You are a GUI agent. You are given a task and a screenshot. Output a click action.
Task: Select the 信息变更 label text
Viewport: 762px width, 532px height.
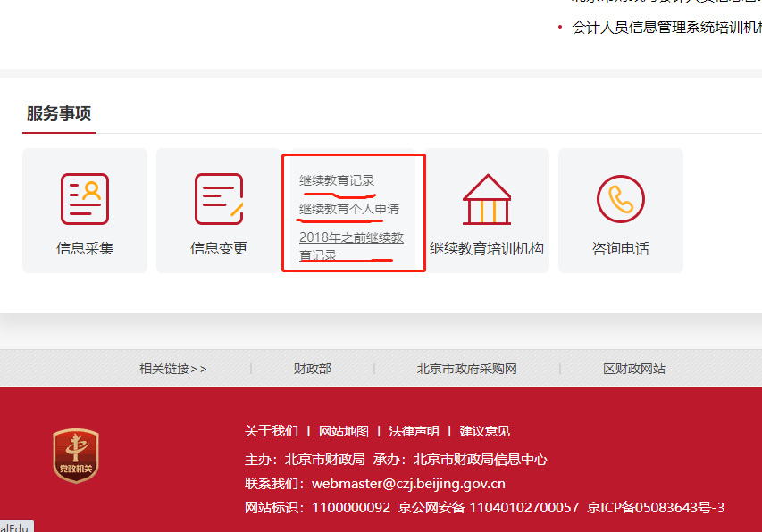pyautogui.click(x=218, y=249)
